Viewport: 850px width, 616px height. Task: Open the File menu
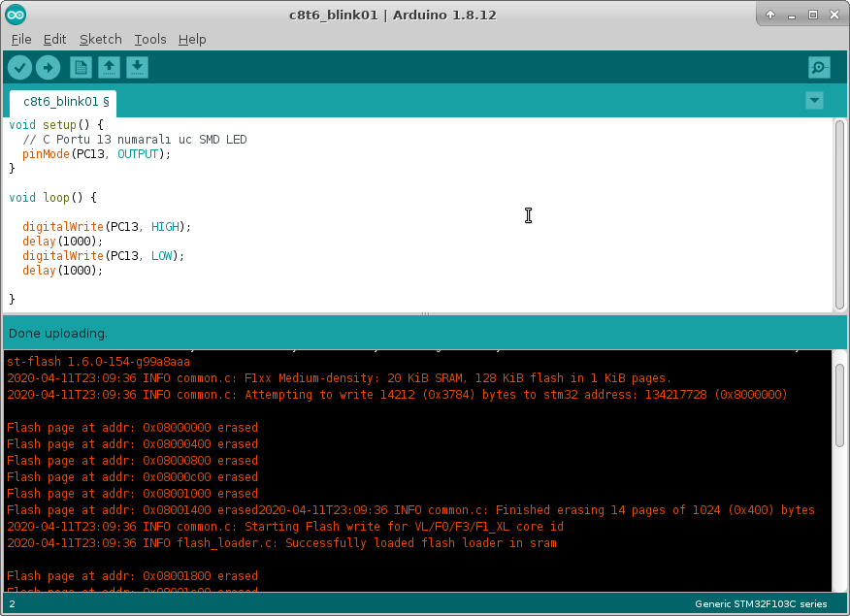point(21,40)
